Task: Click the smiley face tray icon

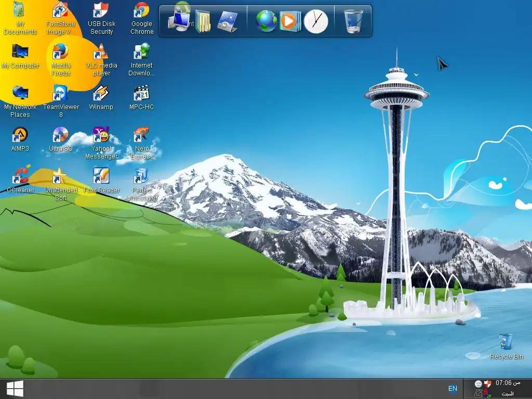Action: pyautogui.click(x=478, y=384)
